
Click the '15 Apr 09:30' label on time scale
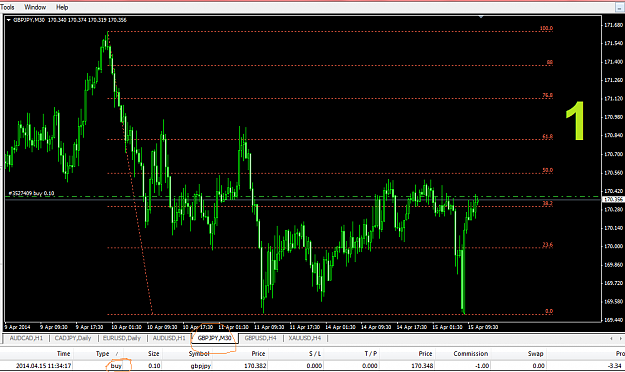click(x=482, y=327)
